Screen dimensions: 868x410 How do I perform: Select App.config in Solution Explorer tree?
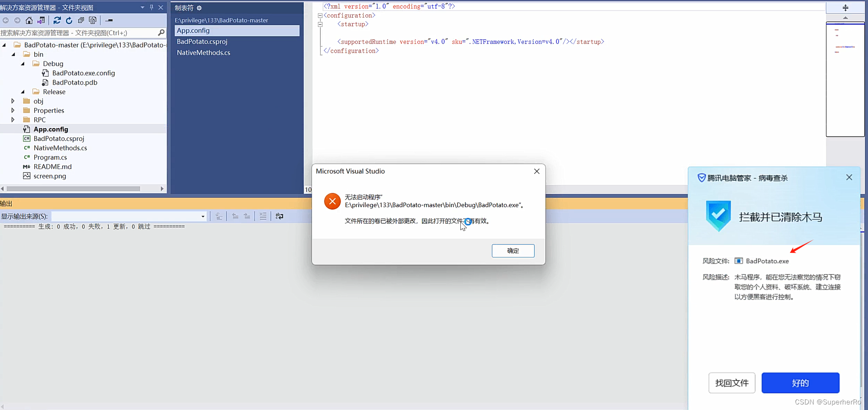coord(51,129)
